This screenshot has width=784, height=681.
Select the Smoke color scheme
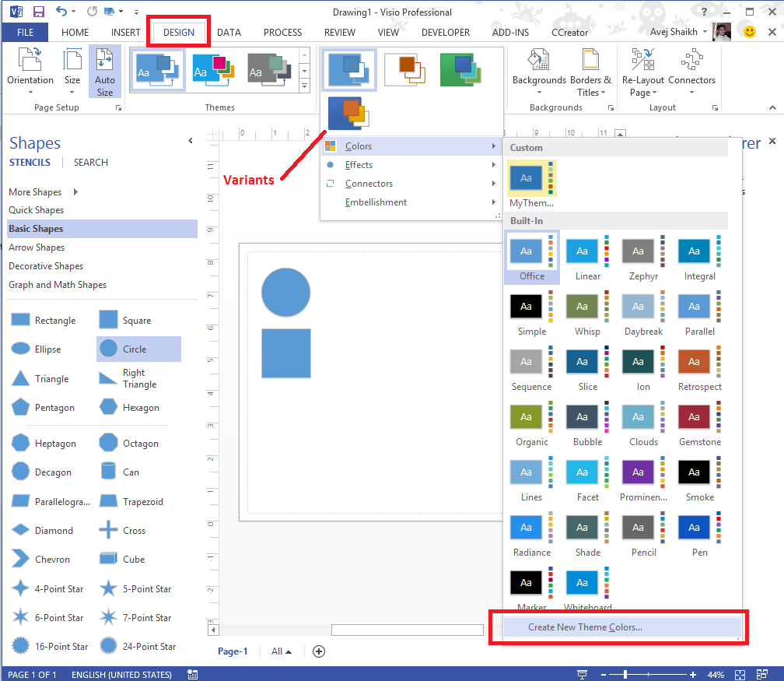(x=699, y=479)
